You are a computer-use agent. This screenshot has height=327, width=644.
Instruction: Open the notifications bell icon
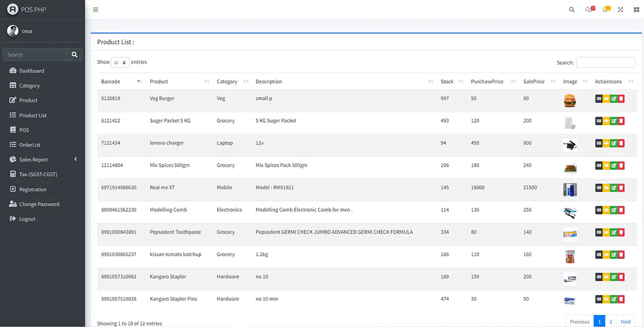[605, 10]
